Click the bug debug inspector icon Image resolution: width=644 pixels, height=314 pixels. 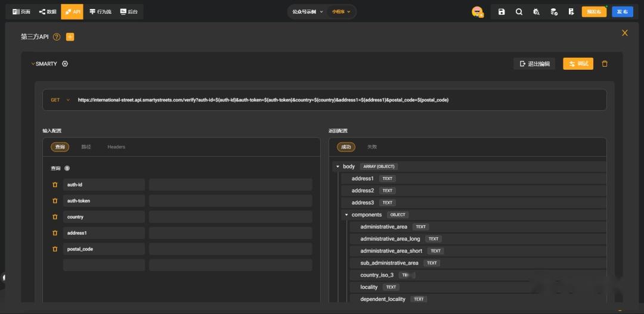point(537,12)
